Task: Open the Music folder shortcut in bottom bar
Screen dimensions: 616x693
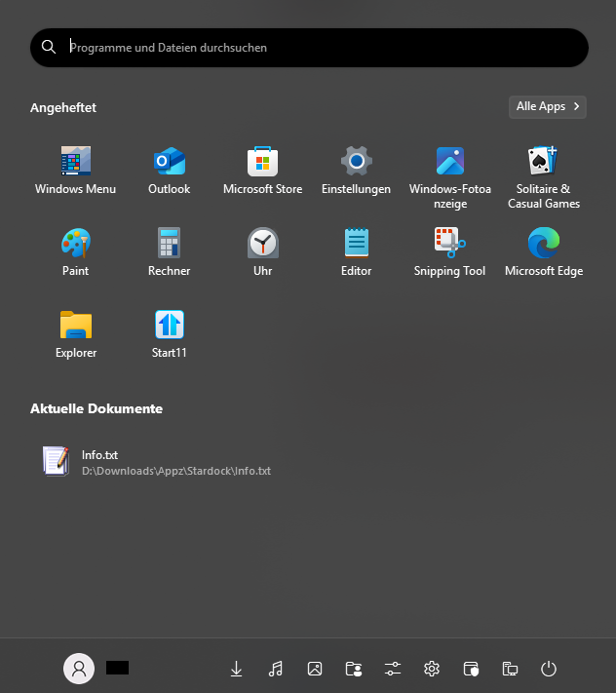Action: point(275,669)
